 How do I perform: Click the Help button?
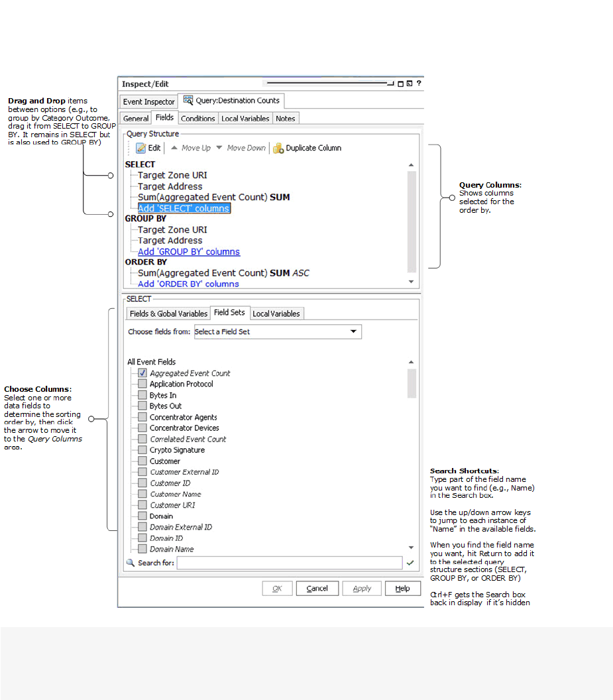(x=402, y=589)
